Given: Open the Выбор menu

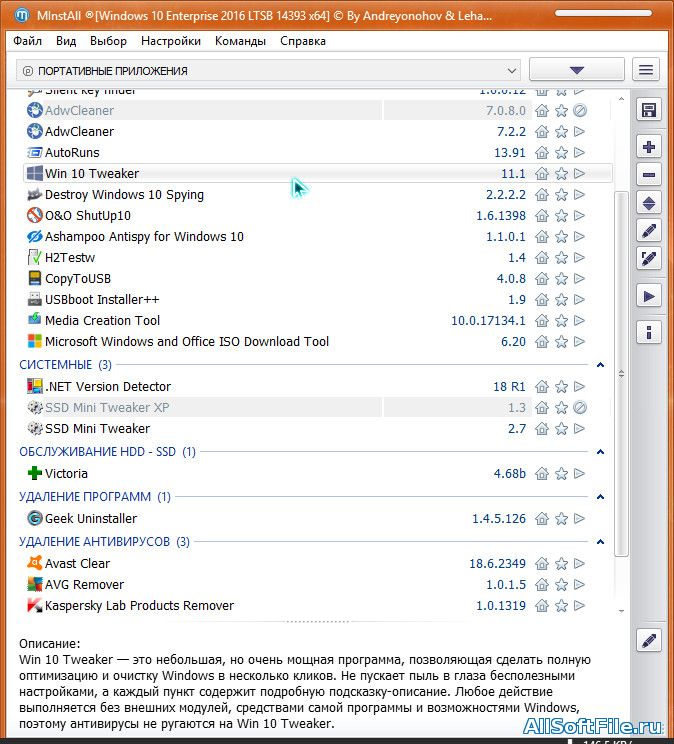Looking at the screenshot, I should point(108,41).
